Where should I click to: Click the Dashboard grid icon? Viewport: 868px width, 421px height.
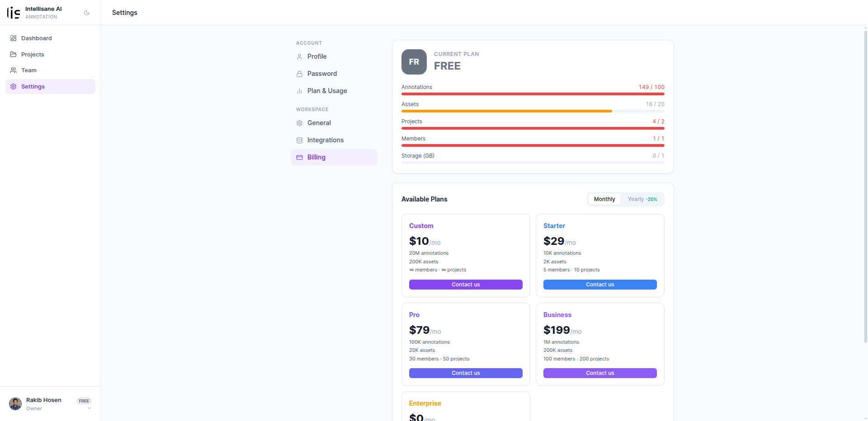tap(13, 38)
